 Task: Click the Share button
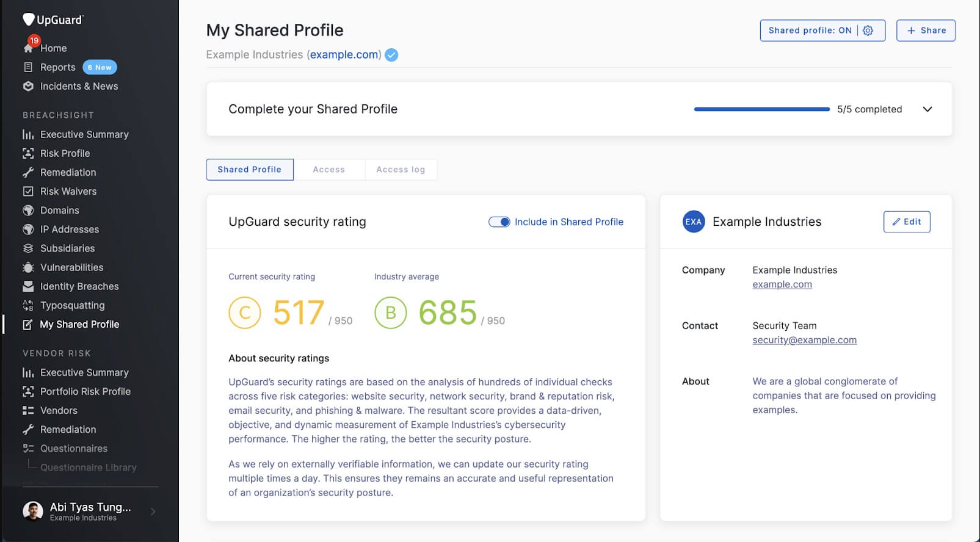click(x=926, y=31)
